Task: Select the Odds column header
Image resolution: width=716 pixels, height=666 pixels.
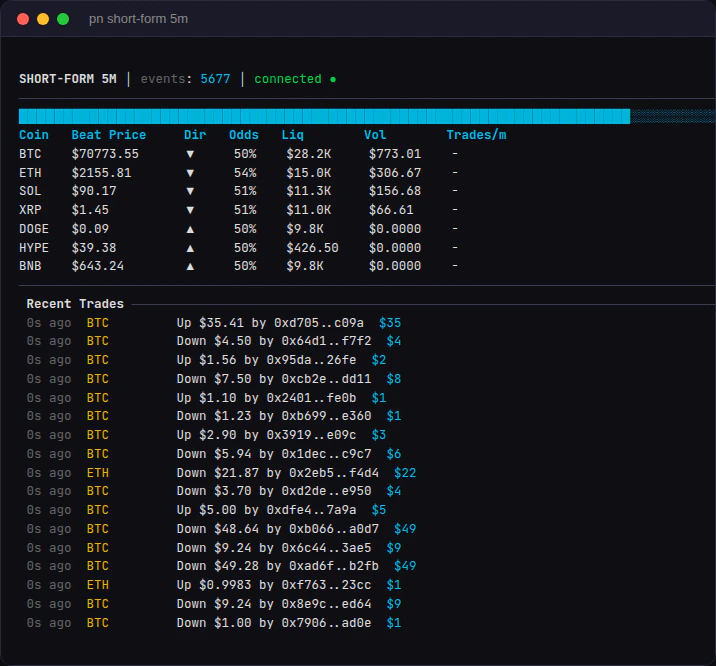Action: (x=243, y=135)
